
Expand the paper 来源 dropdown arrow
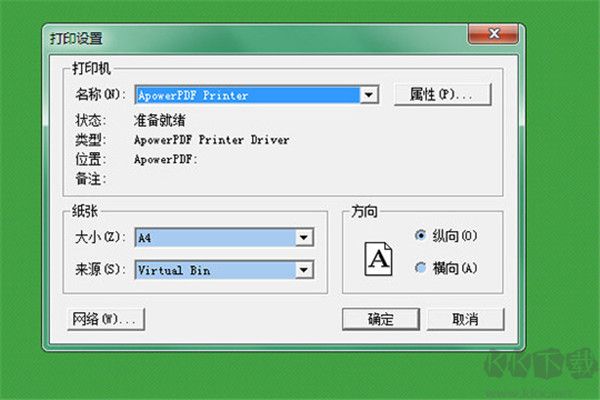(305, 270)
